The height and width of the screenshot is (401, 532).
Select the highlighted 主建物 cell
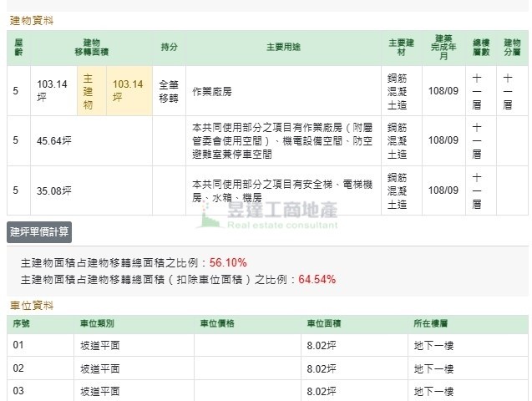(x=89, y=90)
